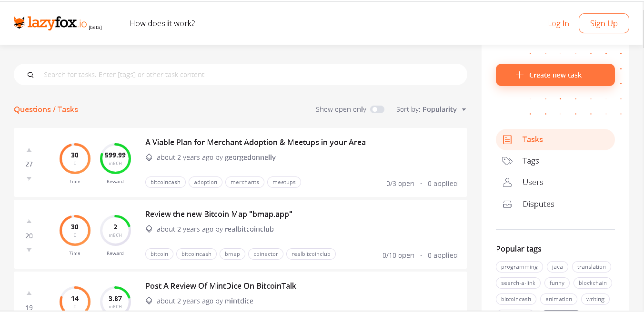
Task: Click the meetups tag
Action: tap(284, 182)
